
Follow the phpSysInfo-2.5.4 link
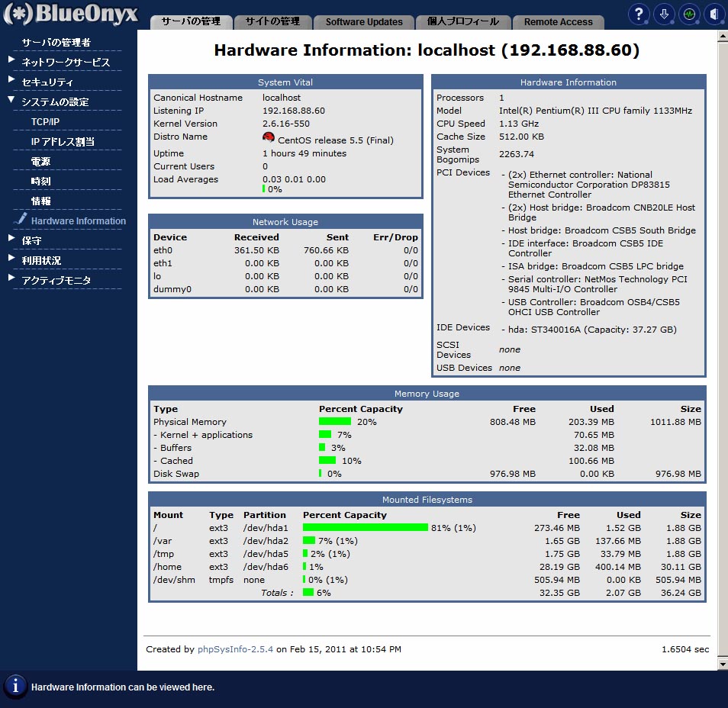pyautogui.click(x=235, y=649)
